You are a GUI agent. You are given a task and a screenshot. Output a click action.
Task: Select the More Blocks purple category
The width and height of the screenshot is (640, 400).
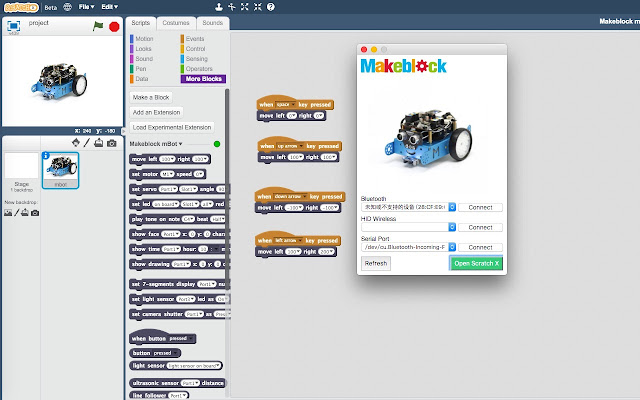click(x=204, y=78)
